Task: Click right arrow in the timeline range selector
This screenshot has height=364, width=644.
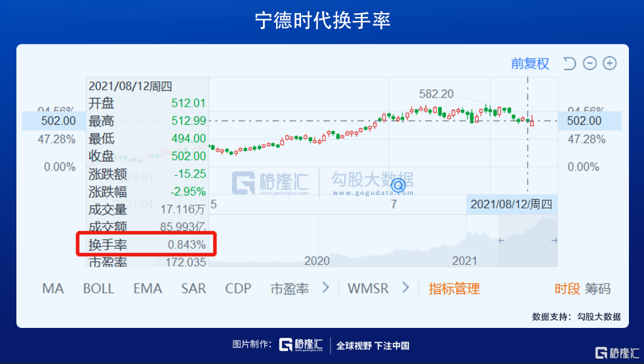Action: (554, 241)
